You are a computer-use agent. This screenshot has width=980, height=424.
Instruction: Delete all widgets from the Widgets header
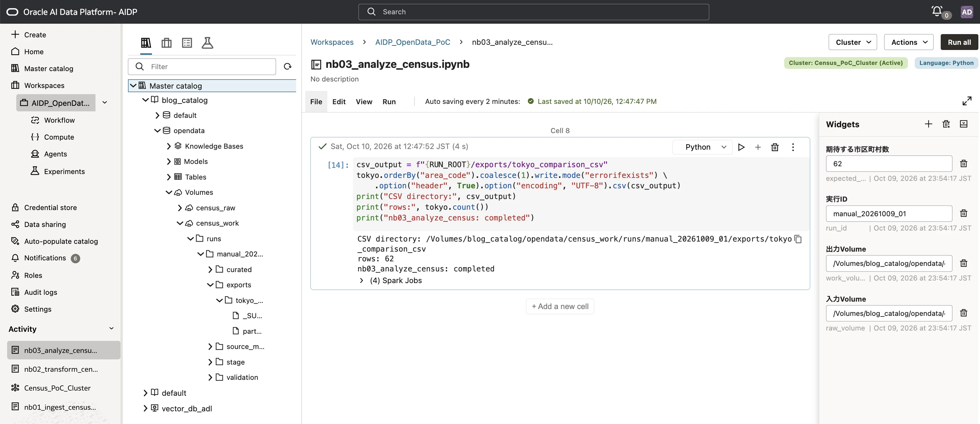point(946,124)
